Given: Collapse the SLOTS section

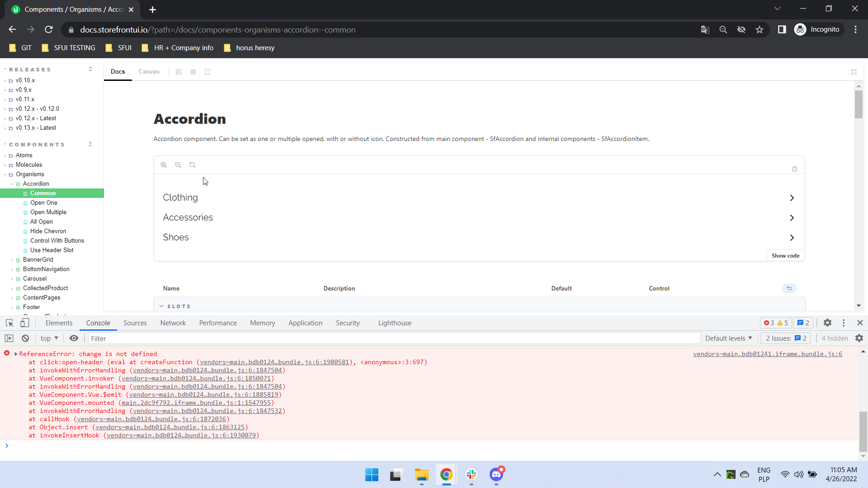Looking at the screenshot, I should (x=178, y=306).
